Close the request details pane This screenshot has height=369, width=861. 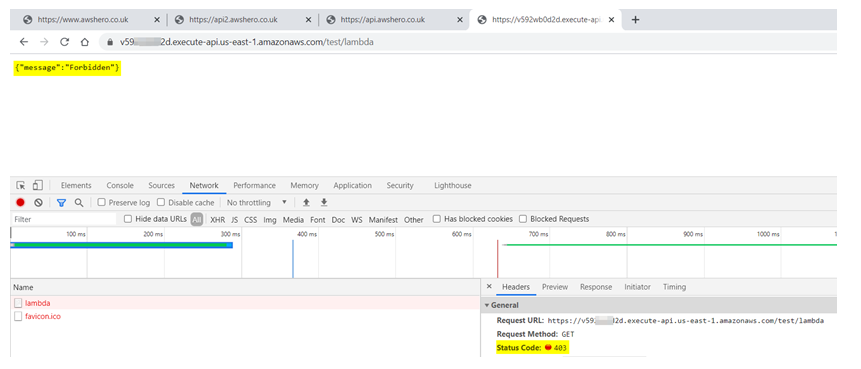(x=489, y=287)
